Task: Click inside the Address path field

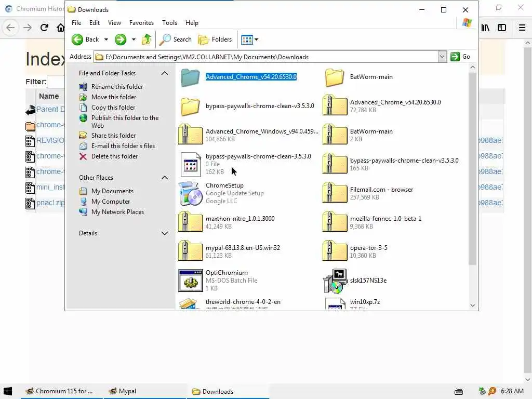Action: point(266,57)
